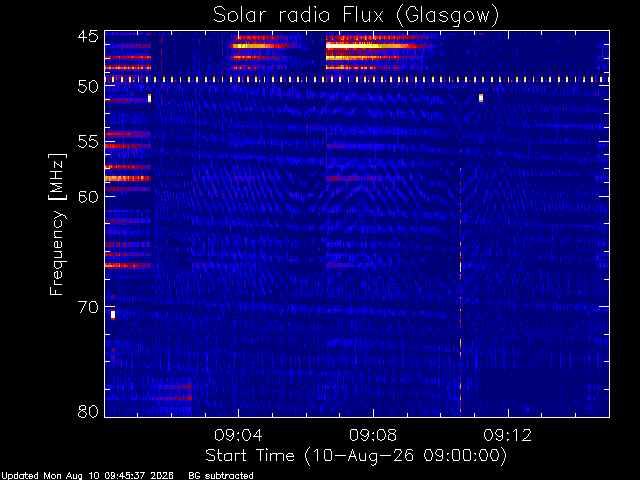This screenshot has height=480, width=640.
Task: Click the 09:12 time axis label
Action: 508,435
